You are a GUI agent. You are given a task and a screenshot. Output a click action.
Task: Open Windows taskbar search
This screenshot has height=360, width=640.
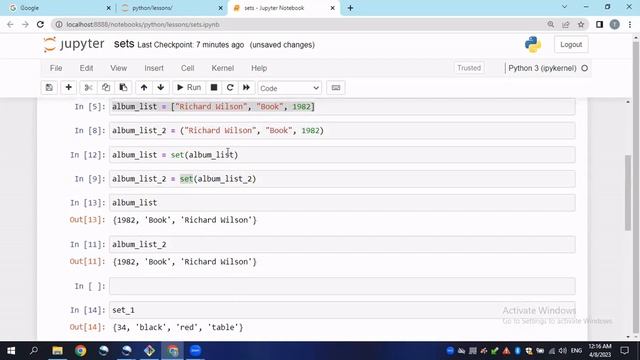click(x=34, y=351)
